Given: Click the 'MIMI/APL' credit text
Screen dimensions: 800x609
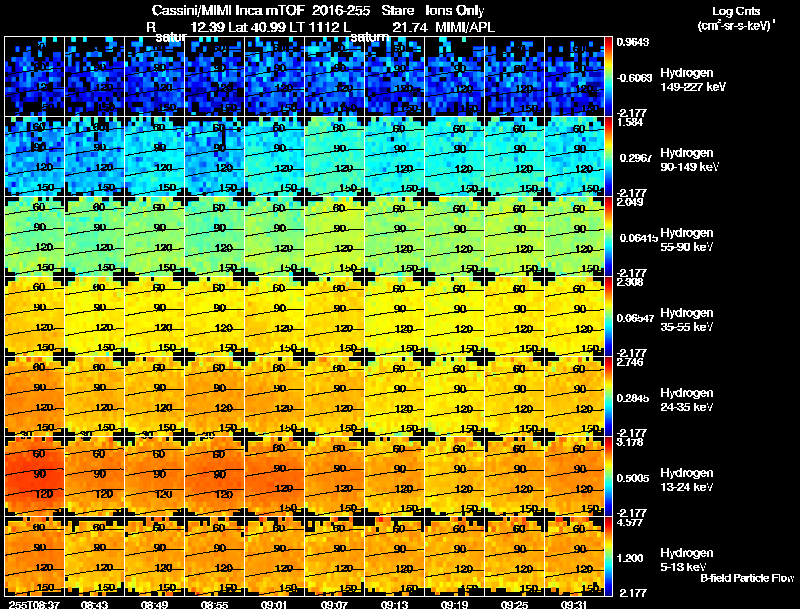Looking at the screenshot, I should pyautogui.click(x=465, y=28).
